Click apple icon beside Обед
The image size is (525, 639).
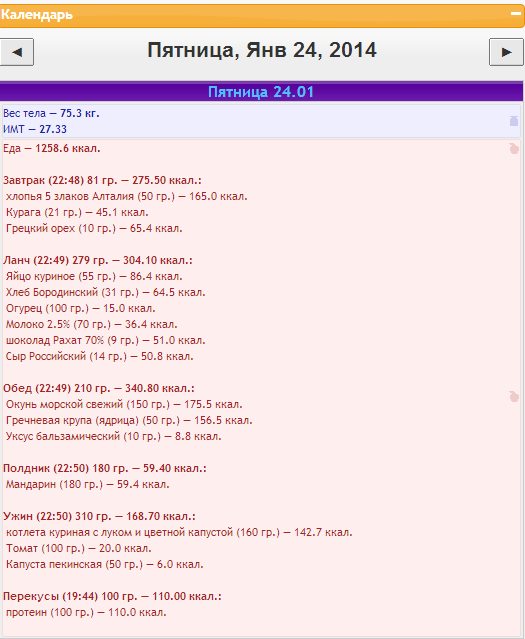coord(514,396)
